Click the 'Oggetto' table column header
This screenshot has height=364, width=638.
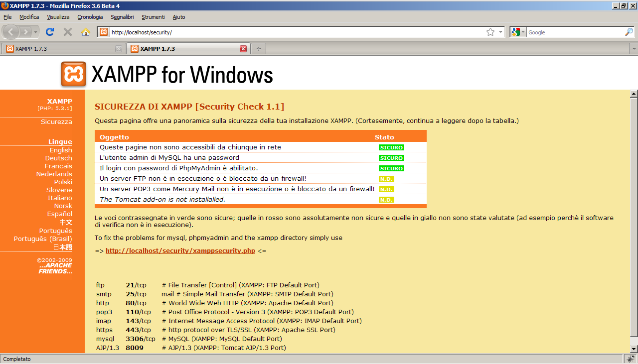pyautogui.click(x=114, y=137)
